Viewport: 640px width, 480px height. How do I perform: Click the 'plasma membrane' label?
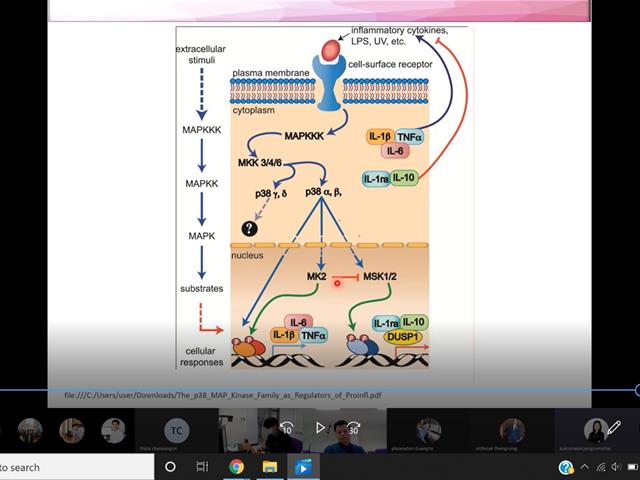tap(271, 73)
